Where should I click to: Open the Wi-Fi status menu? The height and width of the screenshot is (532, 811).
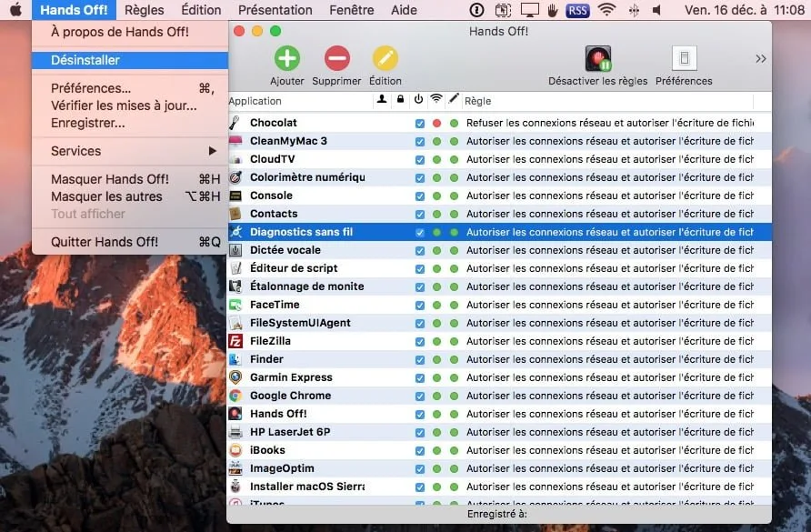tap(606, 10)
